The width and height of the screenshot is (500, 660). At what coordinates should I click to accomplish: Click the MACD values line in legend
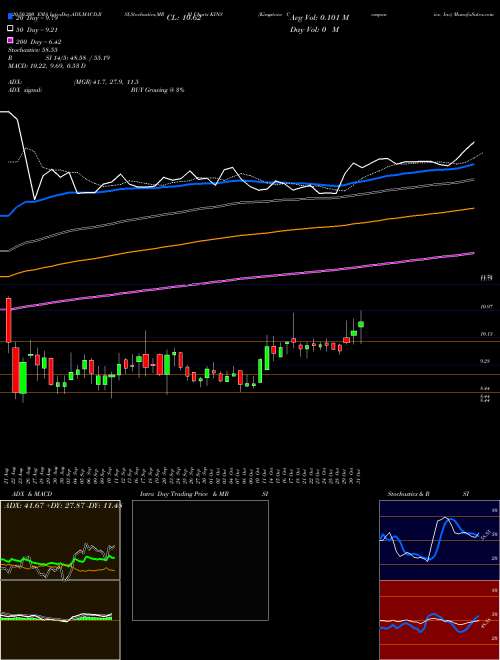(47, 66)
